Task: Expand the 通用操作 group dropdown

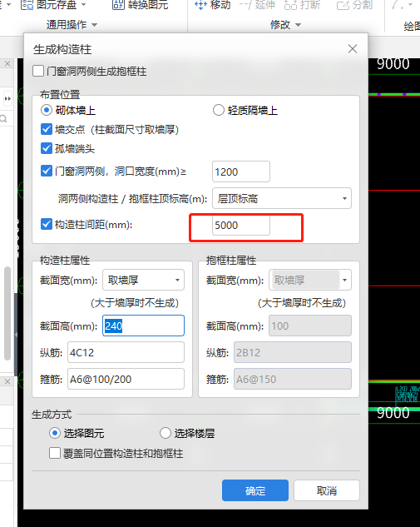Action: pos(94,25)
